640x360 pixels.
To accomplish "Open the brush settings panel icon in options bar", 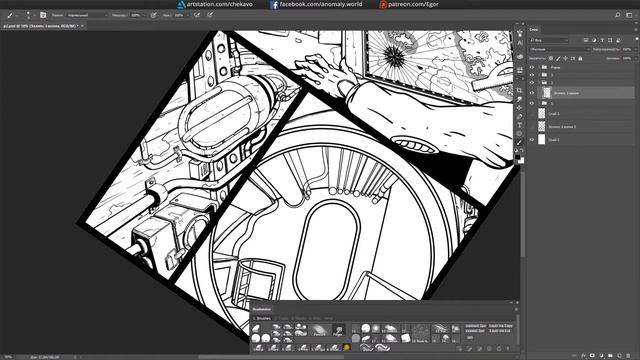I will pyautogui.click(x=43, y=15).
